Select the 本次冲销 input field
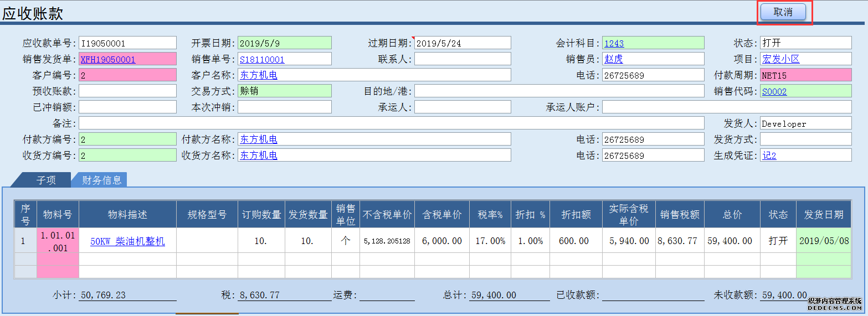Screen dimensions: 868x316 (x=284, y=107)
